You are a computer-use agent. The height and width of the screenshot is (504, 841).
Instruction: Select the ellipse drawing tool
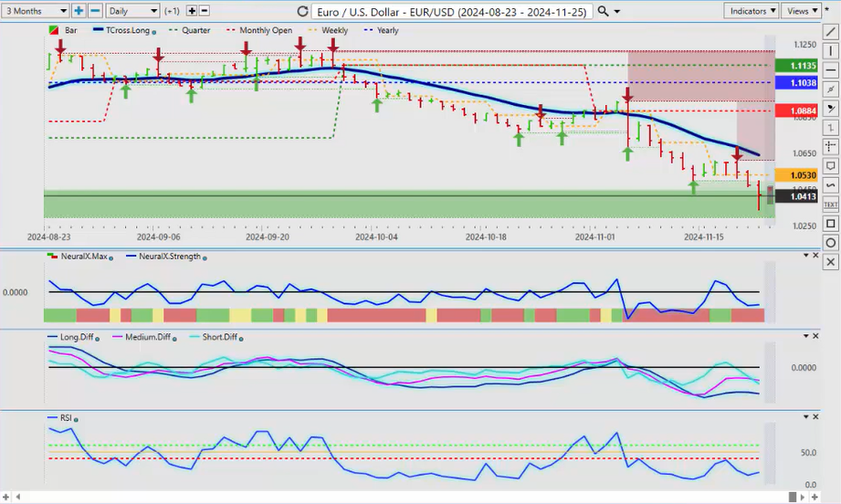click(x=831, y=243)
